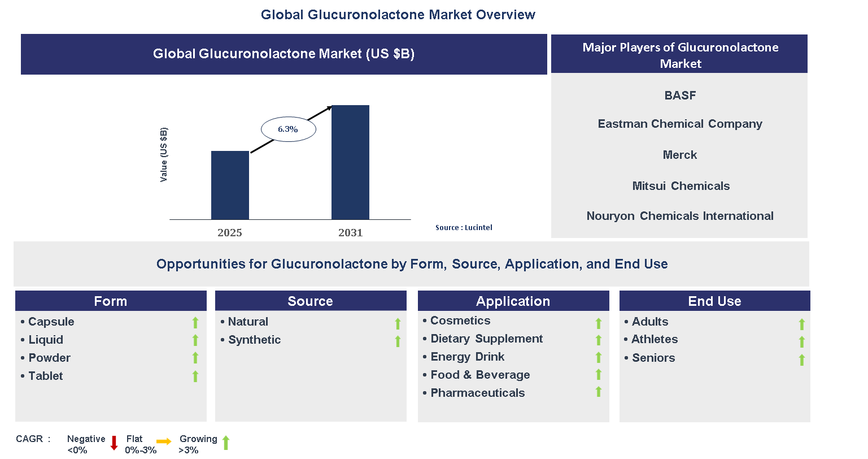The height and width of the screenshot is (459, 868).
Task: Select the End Use section header
Action: (x=715, y=301)
